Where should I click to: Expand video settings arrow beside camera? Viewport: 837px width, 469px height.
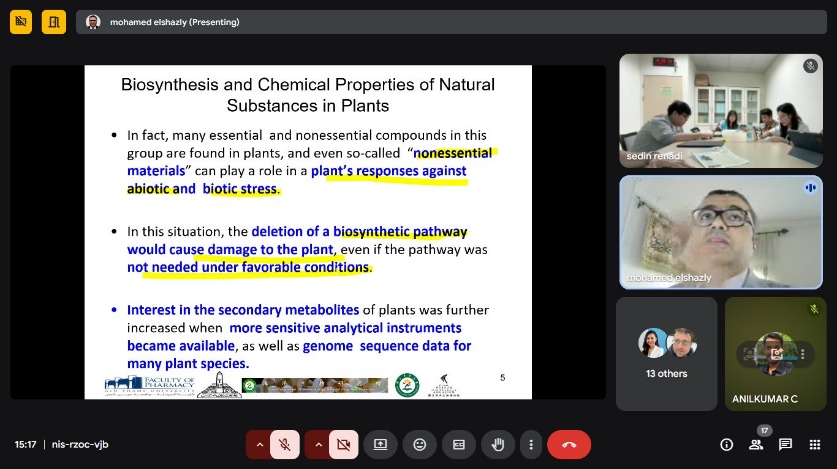319,444
